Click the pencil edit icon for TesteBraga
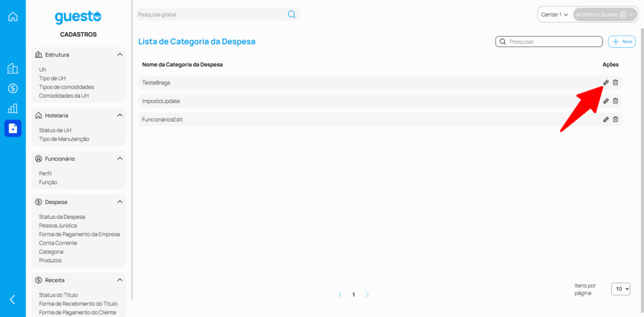This screenshot has width=644, height=317. coord(606,82)
